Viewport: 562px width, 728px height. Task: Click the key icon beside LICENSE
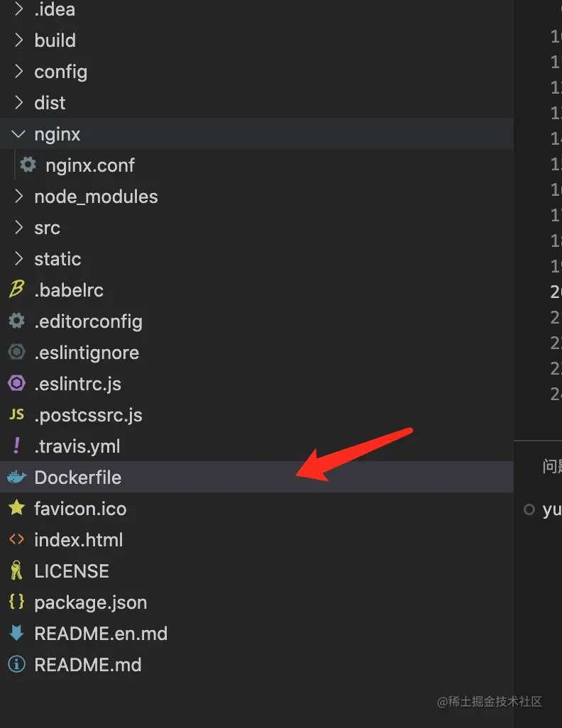click(x=16, y=571)
